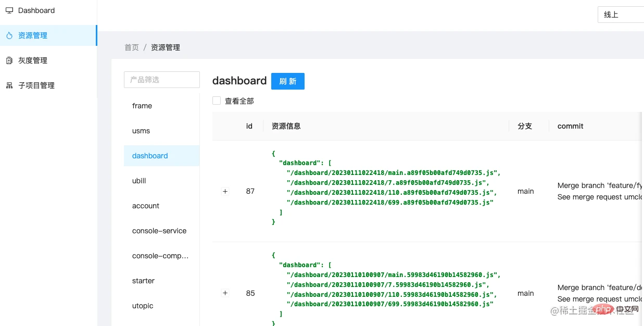
Task: Click the hierarchy icon beside 子项目管理
Action: (x=9, y=85)
